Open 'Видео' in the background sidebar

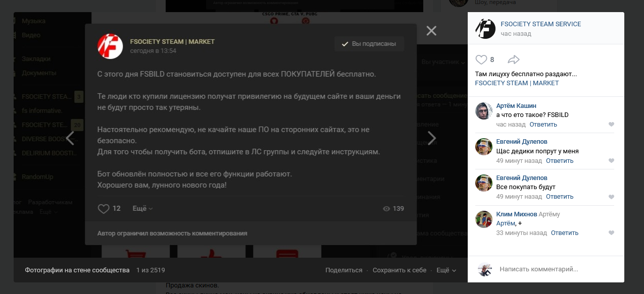(x=31, y=35)
